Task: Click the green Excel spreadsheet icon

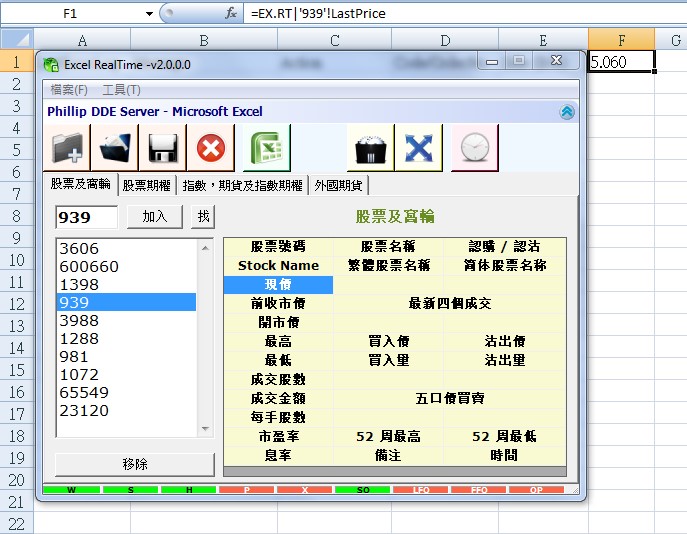Action: [x=266, y=148]
